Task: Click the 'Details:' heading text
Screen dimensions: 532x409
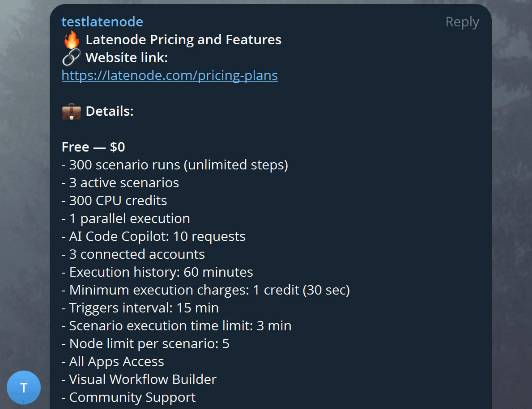Action: pyautogui.click(x=110, y=111)
